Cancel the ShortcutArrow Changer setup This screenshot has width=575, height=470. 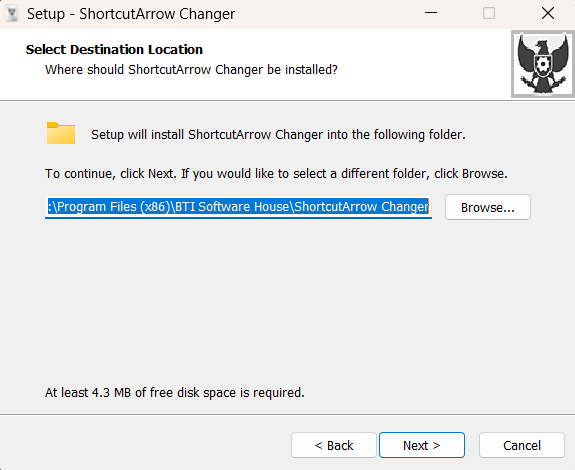(521, 445)
